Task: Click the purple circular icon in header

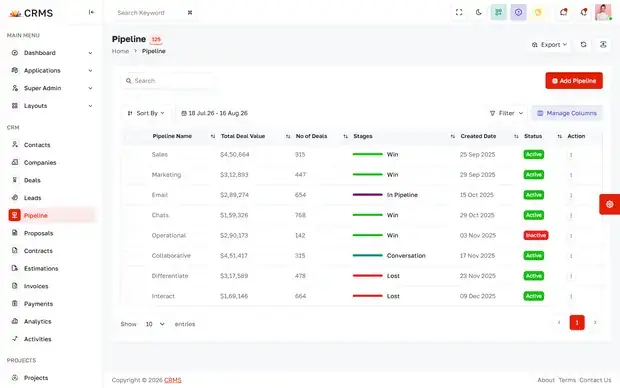Action: (518, 12)
